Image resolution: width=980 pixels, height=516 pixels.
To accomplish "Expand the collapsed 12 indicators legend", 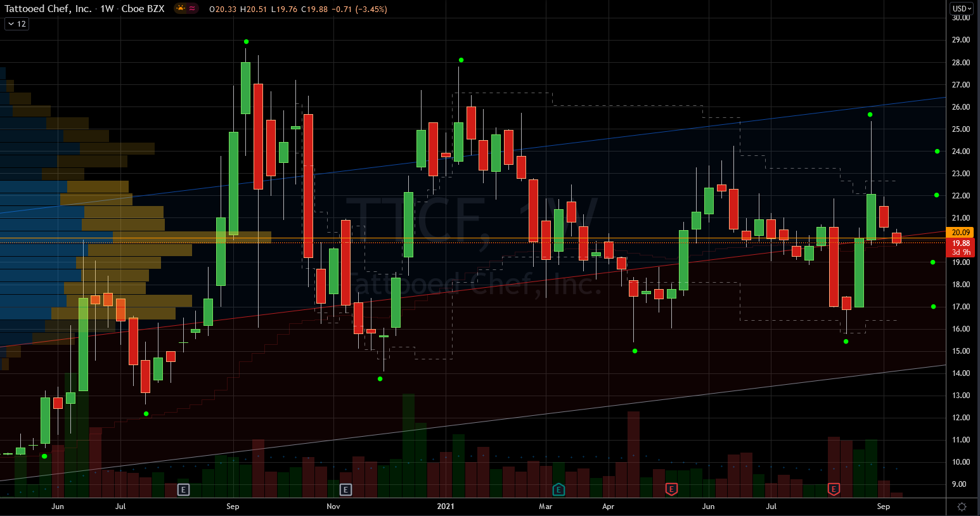I will tap(16, 23).
